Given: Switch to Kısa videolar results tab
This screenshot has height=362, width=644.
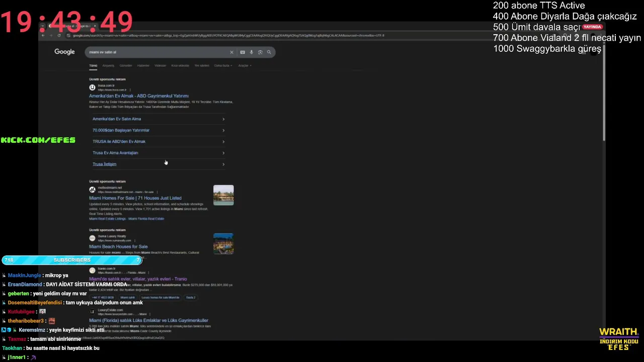Looking at the screenshot, I should pyautogui.click(x=180, y=65).
